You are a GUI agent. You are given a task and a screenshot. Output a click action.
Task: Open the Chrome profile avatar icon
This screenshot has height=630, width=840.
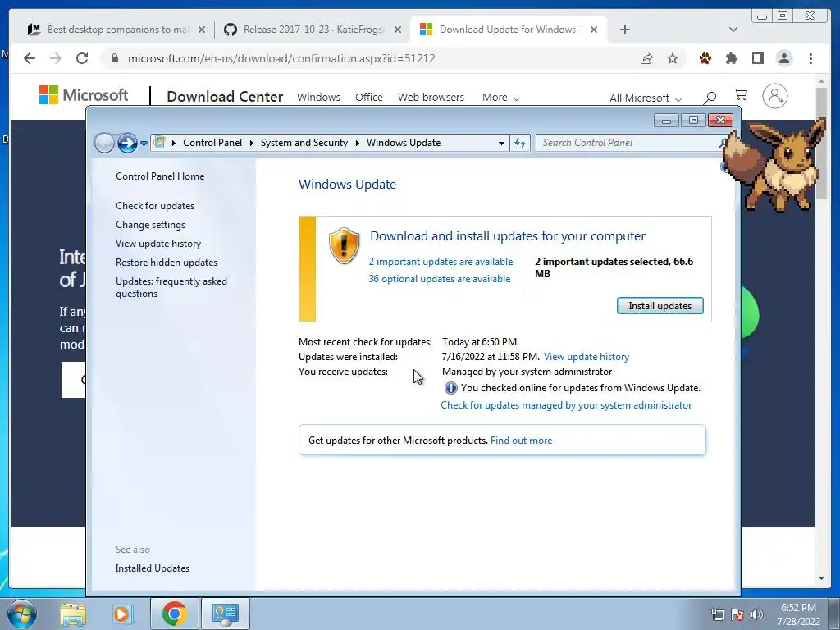click(x=783, y=58)
